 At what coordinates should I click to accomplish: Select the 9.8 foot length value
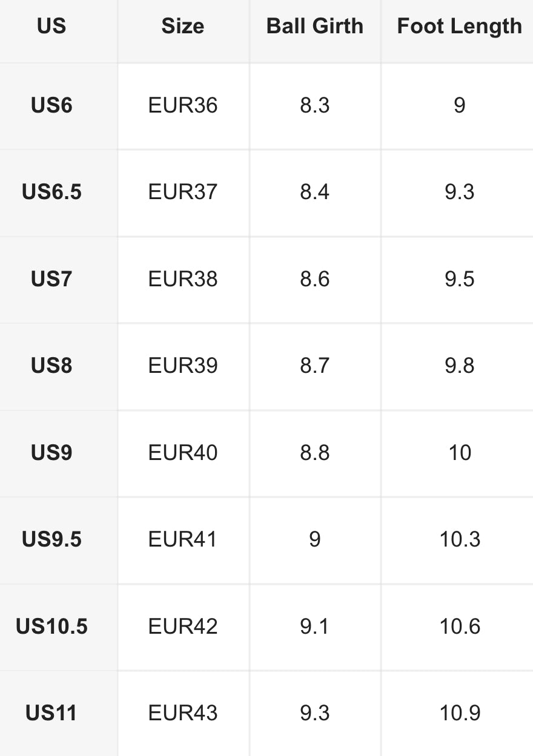tap(459, 366)
